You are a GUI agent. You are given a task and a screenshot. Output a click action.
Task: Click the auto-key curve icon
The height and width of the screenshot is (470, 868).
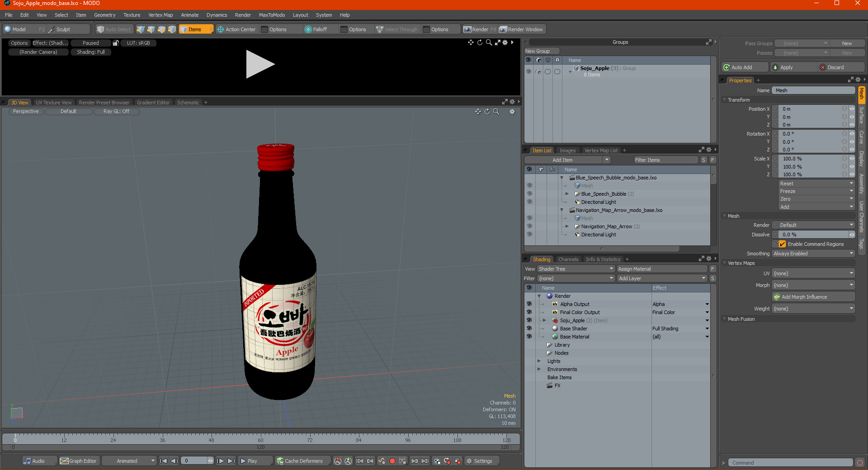[x=382, y=461]
